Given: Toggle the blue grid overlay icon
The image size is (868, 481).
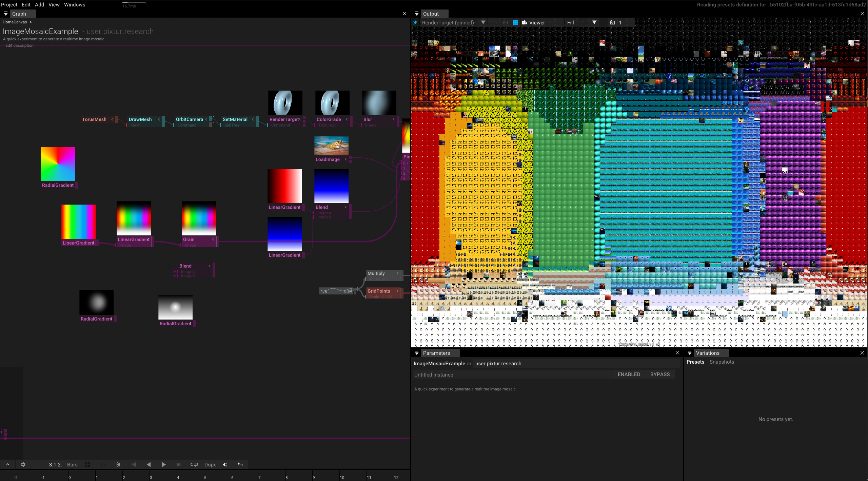Looking at the screenshot, I should tap(515, 23).
